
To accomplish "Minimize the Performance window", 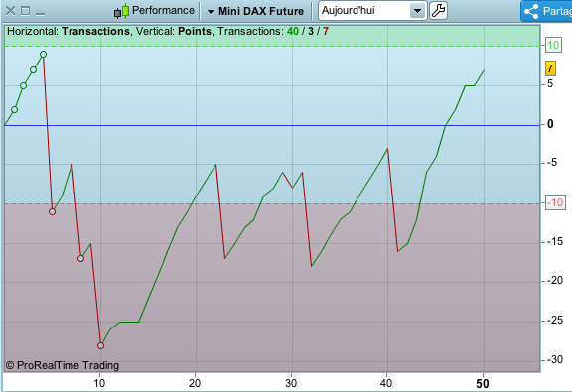I will coord(40,14).
